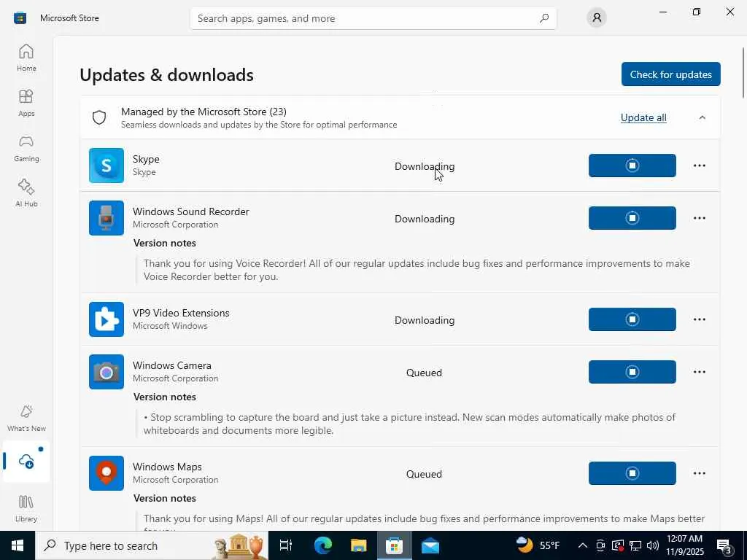747x560 pixels.
Task: Click the taskbar Type here to search box
Action: pos(152,545)
